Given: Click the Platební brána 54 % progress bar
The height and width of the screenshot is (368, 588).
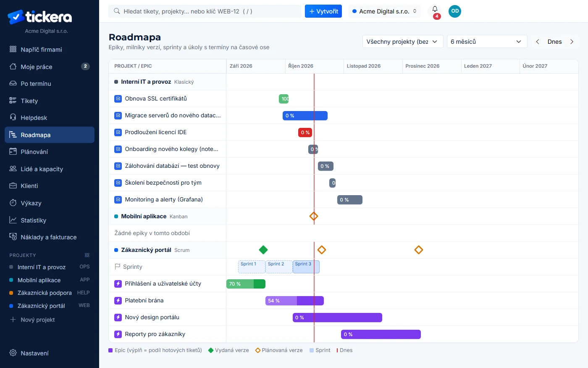Looking at the screenshot, I should tap(294, 301).
